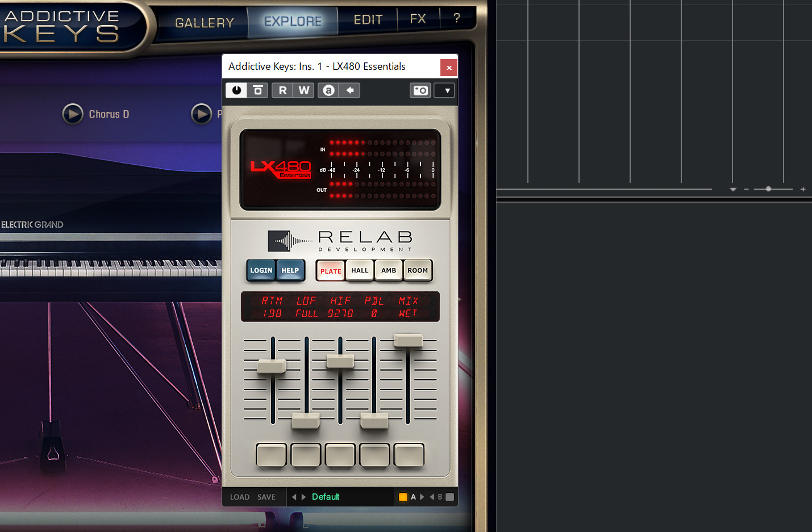812x532 pixels.
Task: Click the PDL fader handle
Action: [x=374, y=421]
